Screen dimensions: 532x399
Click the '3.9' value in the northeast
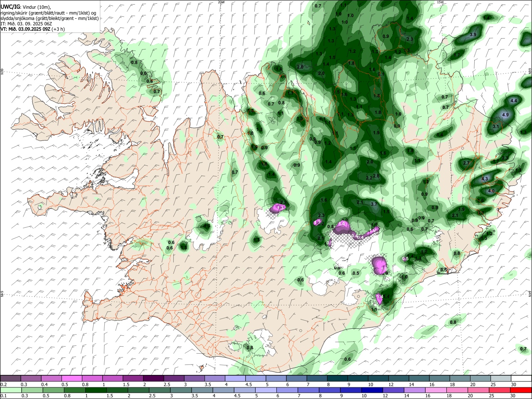pos(473,34)
